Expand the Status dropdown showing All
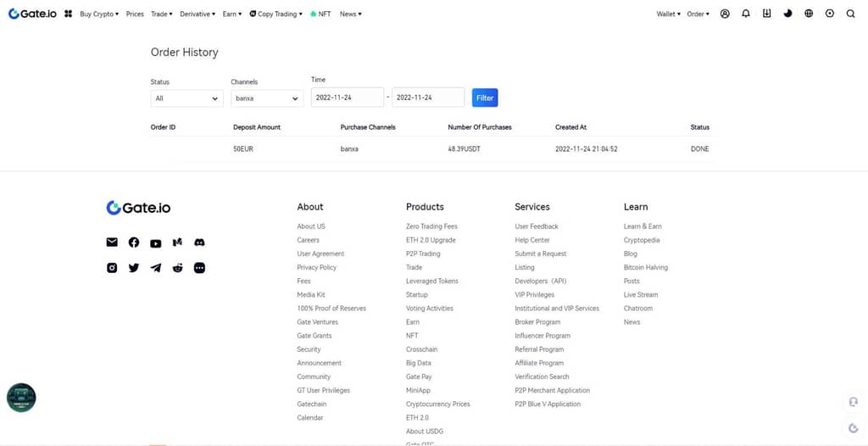The width and height of the screenshot is (868, 446). 186,98
